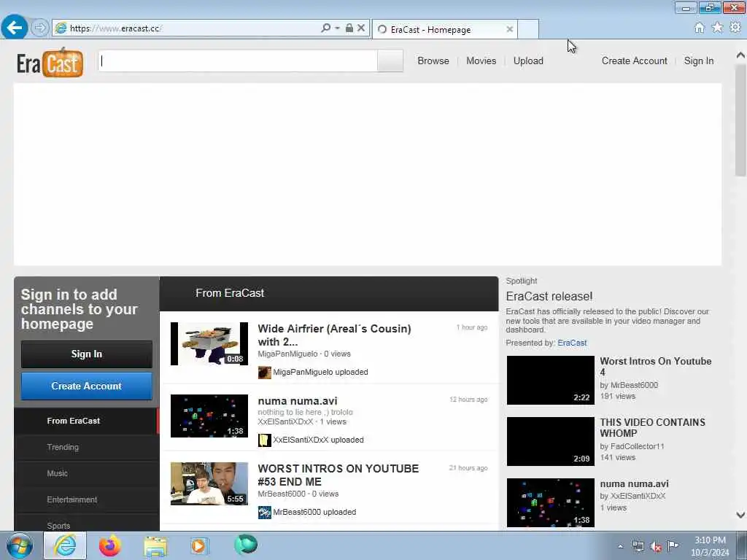Viewport: 747px width, 560px height.
Task: Close the EraCast - Homepage tab
Action: [509, 29]
